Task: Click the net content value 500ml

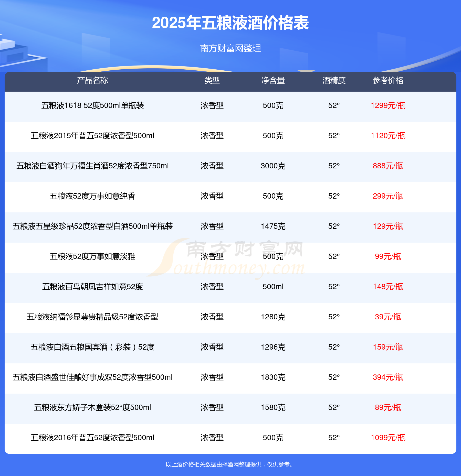Action: coord(273,287)
